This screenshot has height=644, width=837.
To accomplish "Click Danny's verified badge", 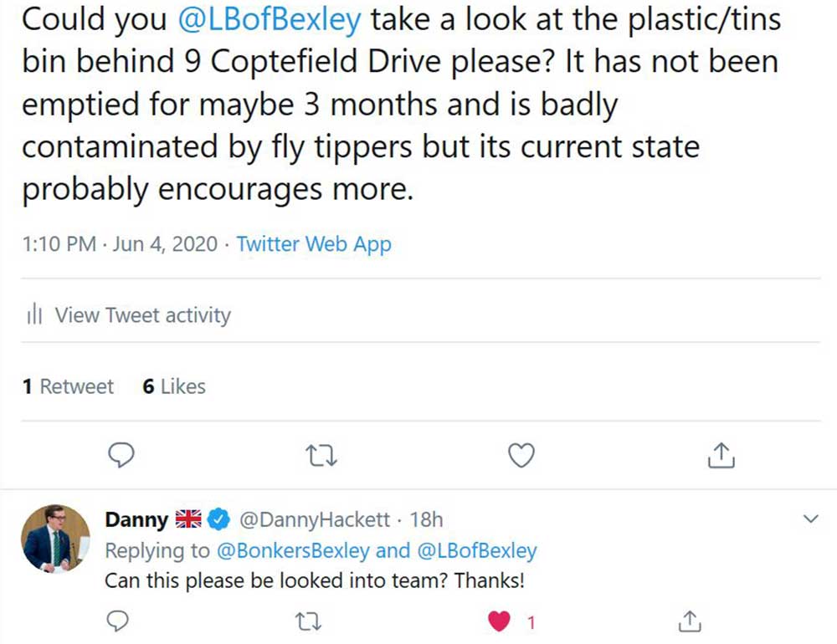I will [x=219, y=519].
